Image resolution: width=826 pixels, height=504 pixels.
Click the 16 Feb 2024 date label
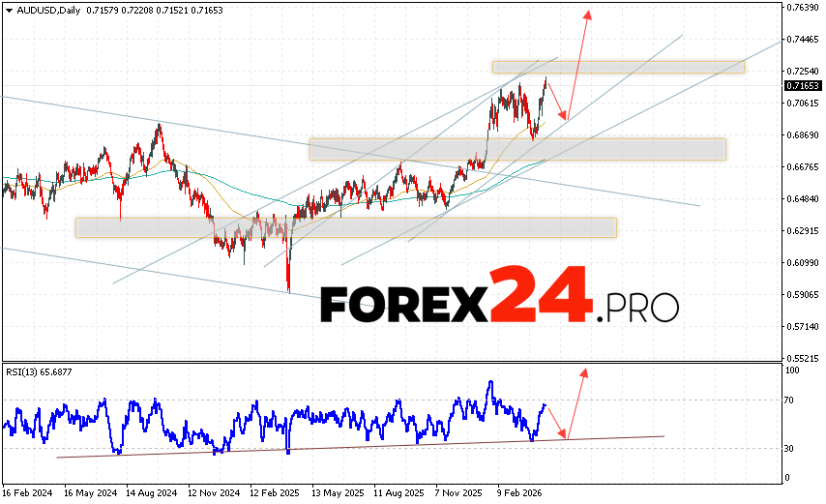point(29,490)
